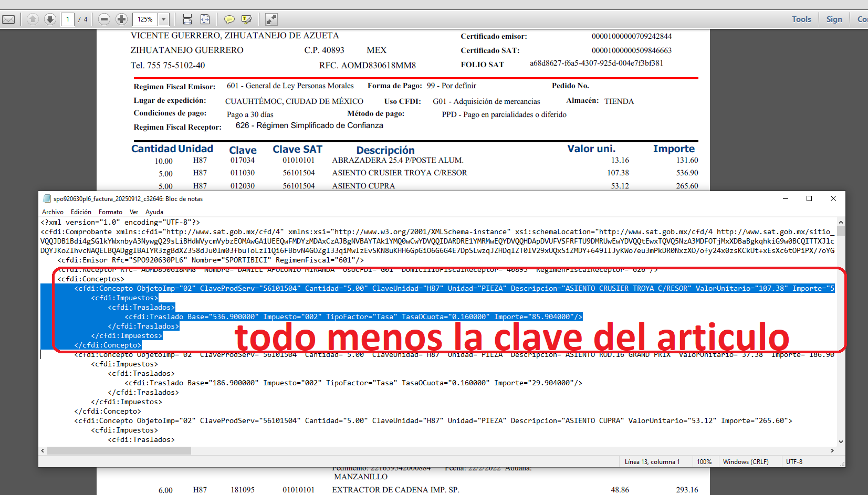The width and height of the screenshot is (868, 495).
Task: Zoom out with the minus button
Action: [104, 19]
